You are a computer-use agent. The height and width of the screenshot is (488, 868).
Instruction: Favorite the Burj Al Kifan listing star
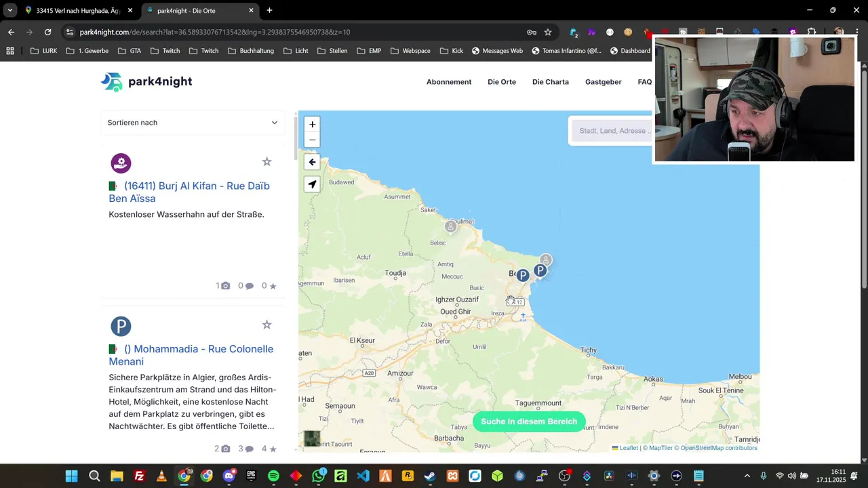tap(267, 161)
